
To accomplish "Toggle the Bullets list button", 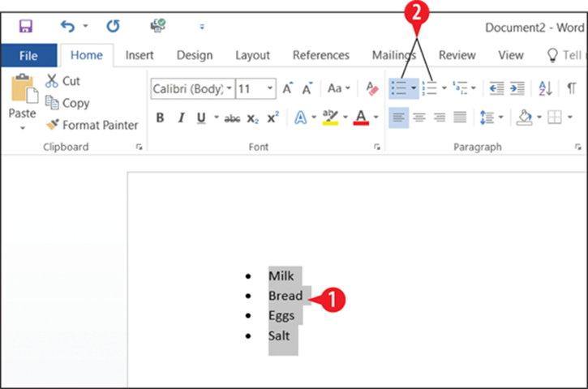I will click(399, 88).
